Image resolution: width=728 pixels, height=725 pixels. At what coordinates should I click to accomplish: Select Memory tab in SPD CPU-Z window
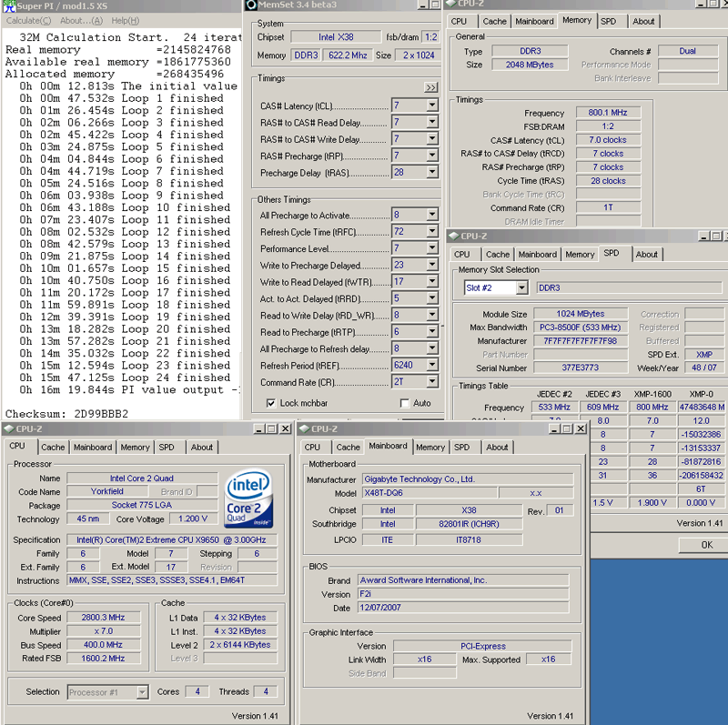pos(580,255)
